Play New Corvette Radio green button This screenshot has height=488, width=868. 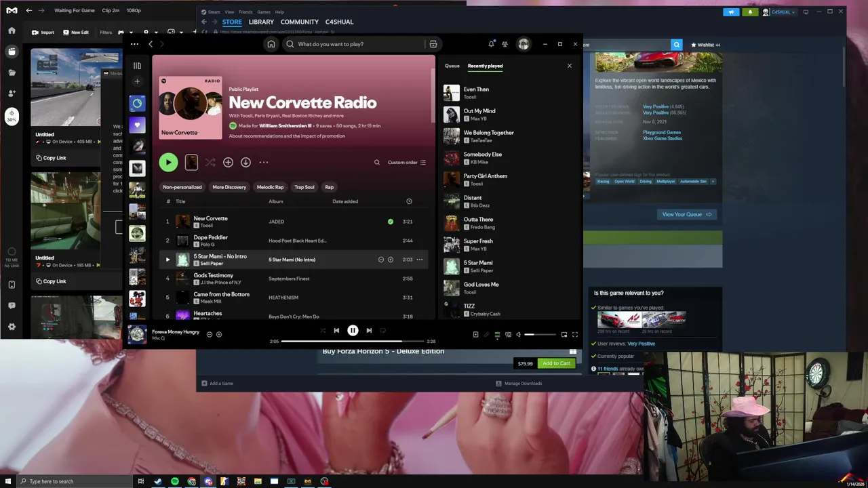pyautogui.click(x=168, y=162)
